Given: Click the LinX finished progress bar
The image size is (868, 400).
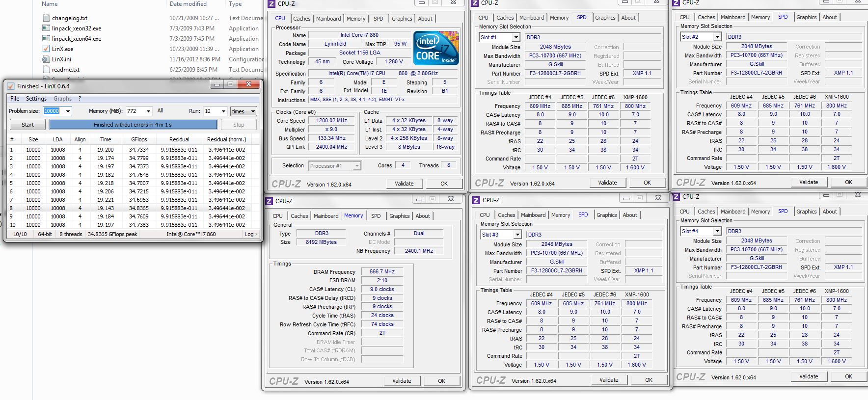Looking at the screenshot, I should coord(133,125).
